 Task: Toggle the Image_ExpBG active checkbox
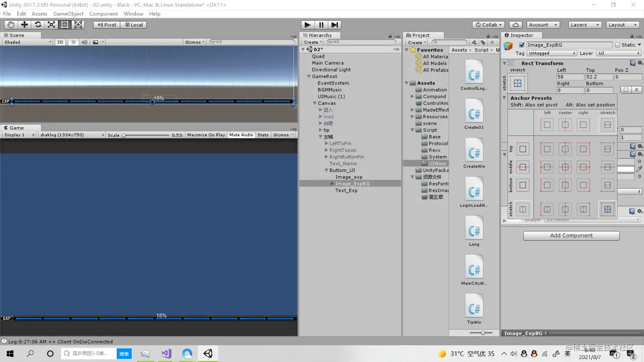click(x=521, y=45)
